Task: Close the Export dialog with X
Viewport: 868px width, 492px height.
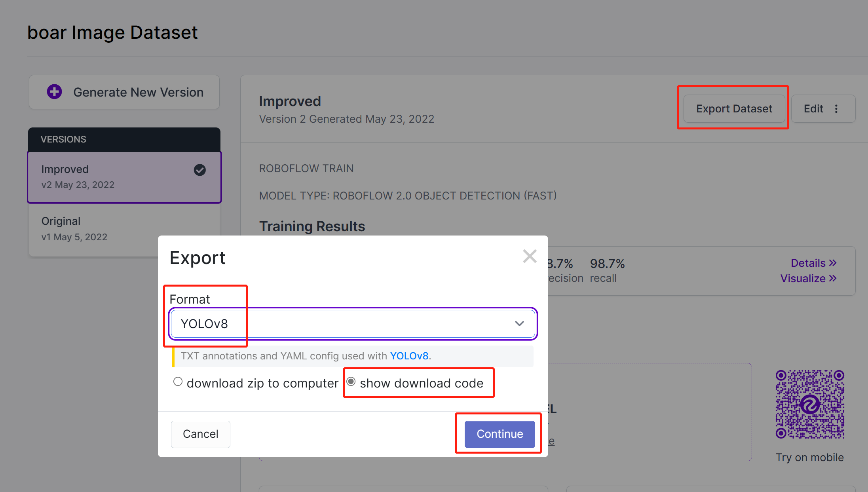Action: (530, 256)
